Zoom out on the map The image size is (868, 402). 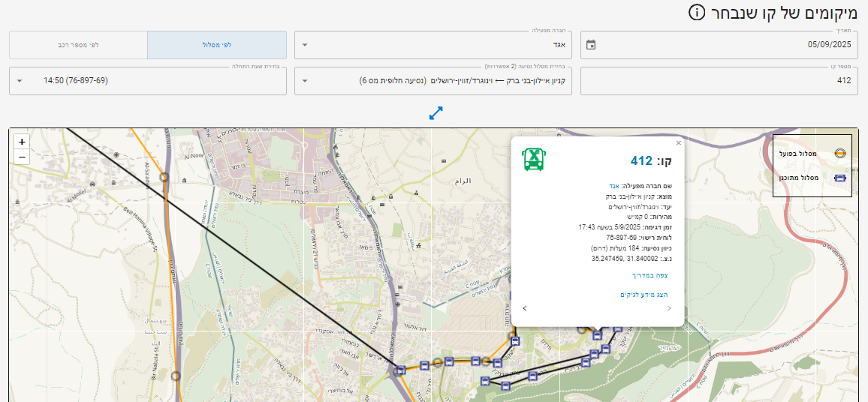pyautogui.click(x=22, y=157)
